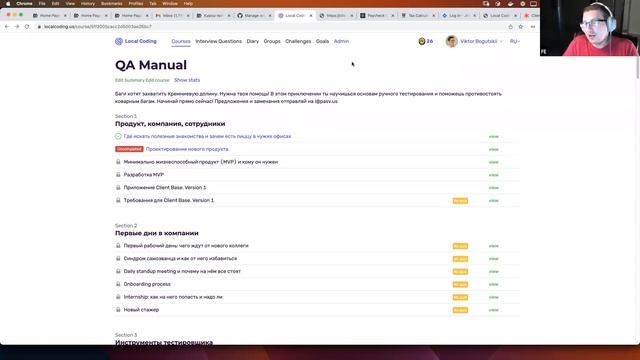Go back with browser back arrow
Screen dimensions: 640x360
[7, 27]
